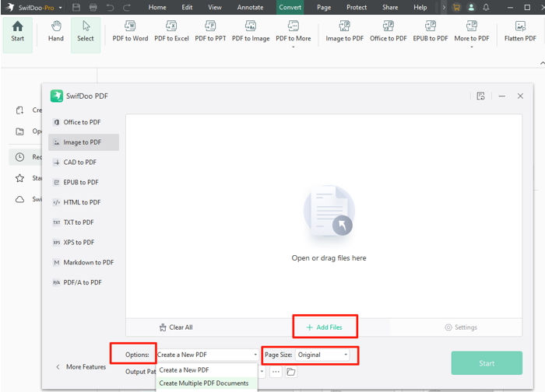Click the file drop area illustration
Viewport: 545px width, 392px height.
pos(329,211)
